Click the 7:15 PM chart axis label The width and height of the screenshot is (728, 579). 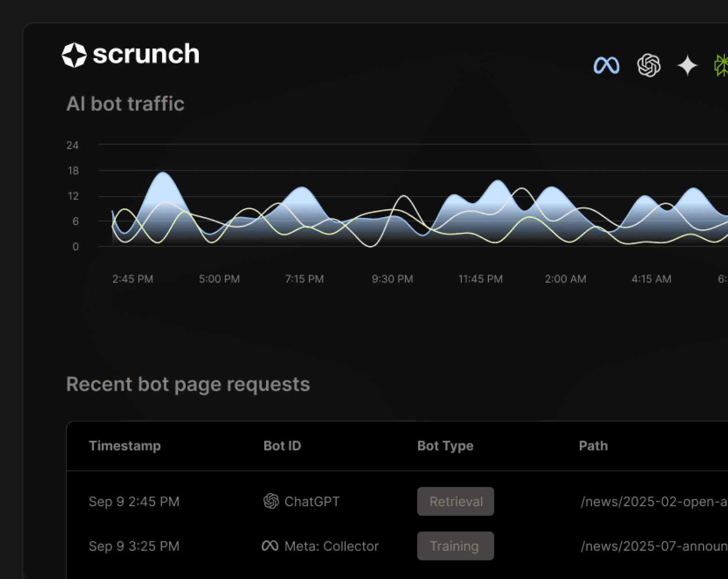click(x=305, y=279)
